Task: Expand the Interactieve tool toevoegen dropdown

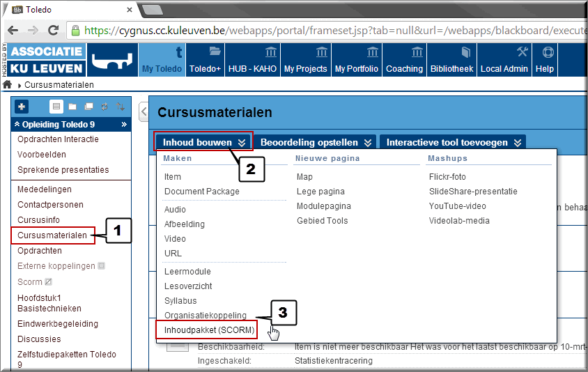Action: click(x=453, y=143)
